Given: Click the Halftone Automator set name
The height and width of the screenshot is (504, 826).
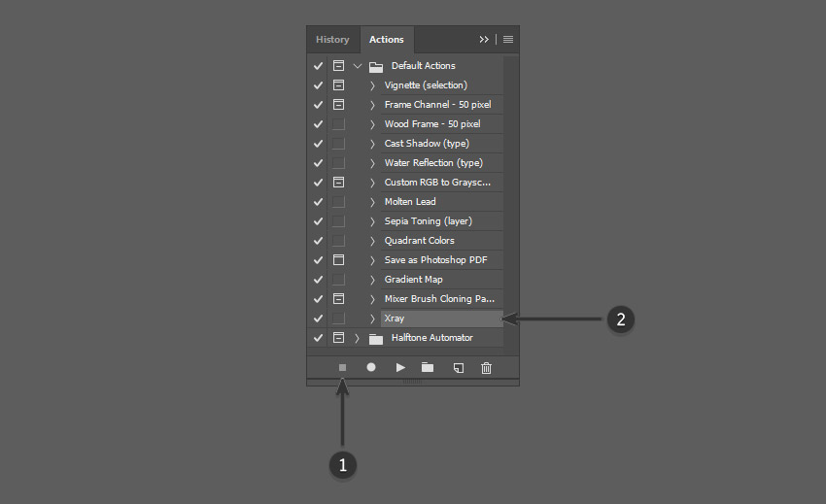Looking at the screenshot, I should pyautogui.click(x=432, y=338).
